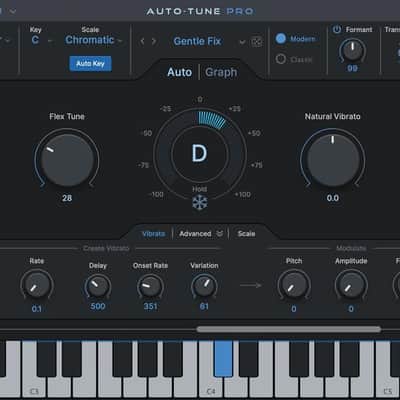Open the Vibrato tab
Screen dimensions: 400x400
pos(153,234)
